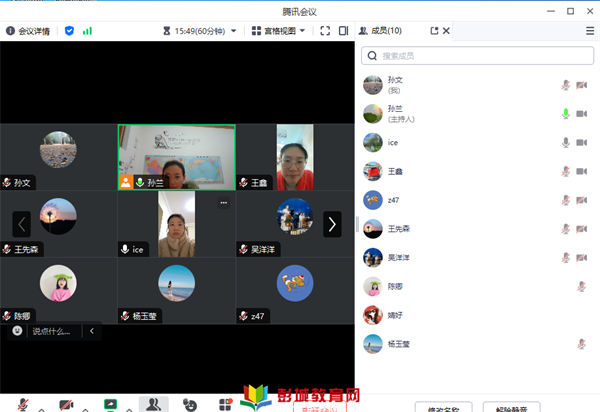Toggle 王鑫's camera icon in member list
Viewport: 600px width, 412px height.
click(x=582, y=171)
